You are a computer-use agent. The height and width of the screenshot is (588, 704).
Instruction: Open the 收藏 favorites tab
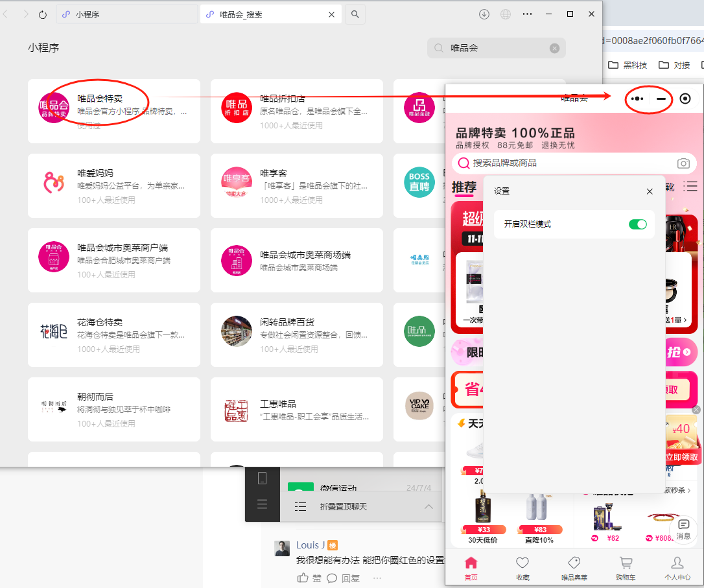tap(522, 569)
